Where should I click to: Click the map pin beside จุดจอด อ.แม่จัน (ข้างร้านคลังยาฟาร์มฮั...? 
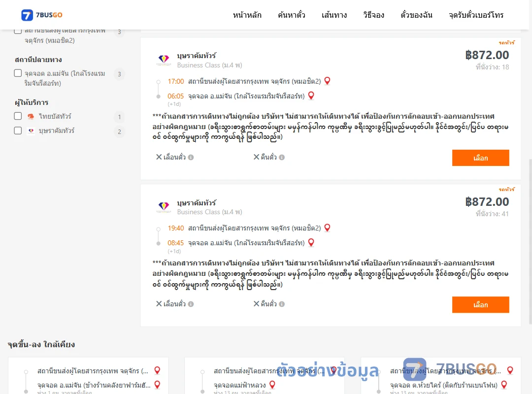pos(158,385)
